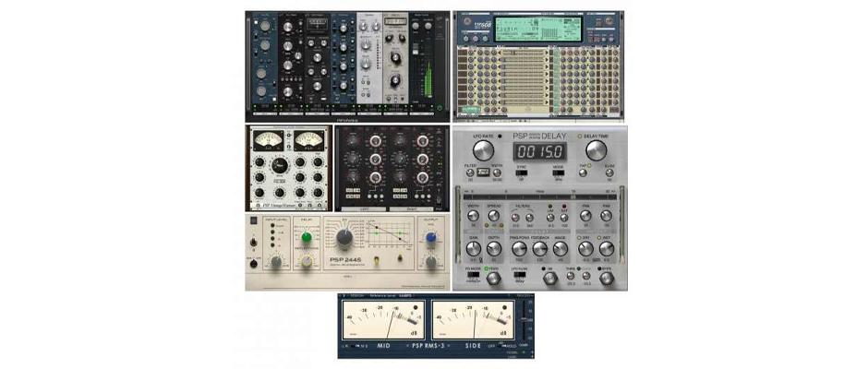Click the SAT knob
This screenshot has width=868, height=369.
[x=564, y=218]
